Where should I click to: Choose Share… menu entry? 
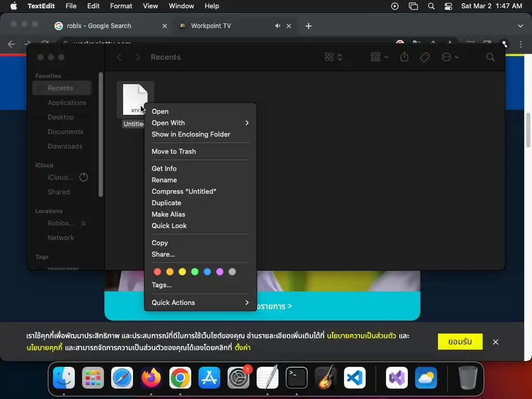[200, 254]
